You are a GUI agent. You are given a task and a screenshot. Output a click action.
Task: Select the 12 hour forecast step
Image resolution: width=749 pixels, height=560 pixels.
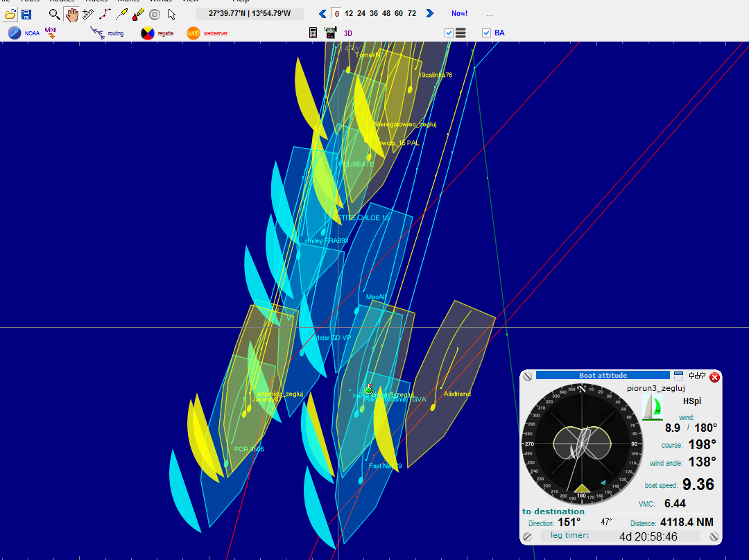coord(349,13)
